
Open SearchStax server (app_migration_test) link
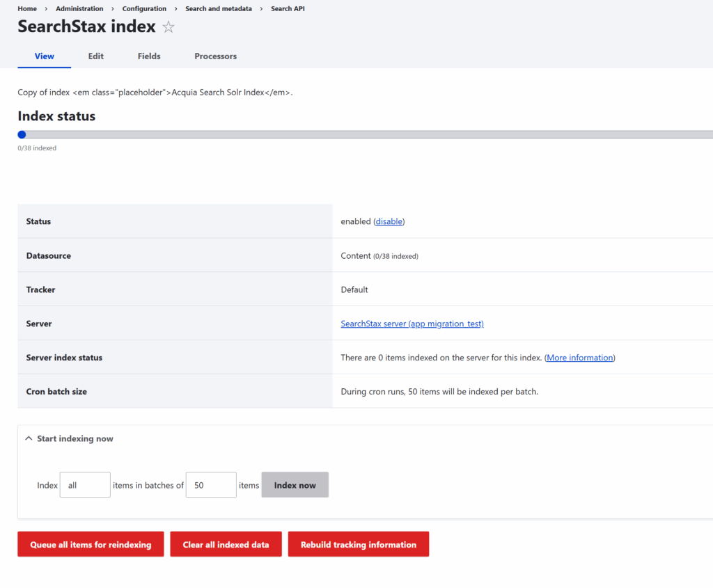pyautogui.click(x=412, y=324)
